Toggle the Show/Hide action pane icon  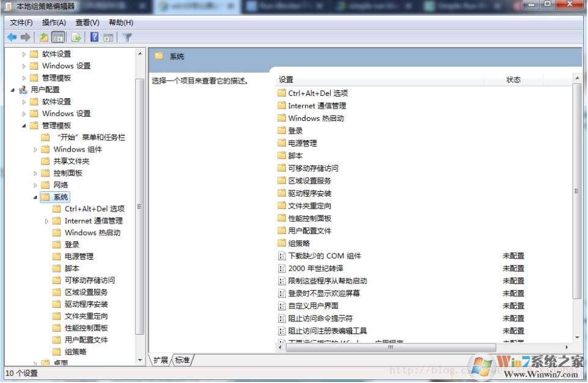(x=108, y=37)
